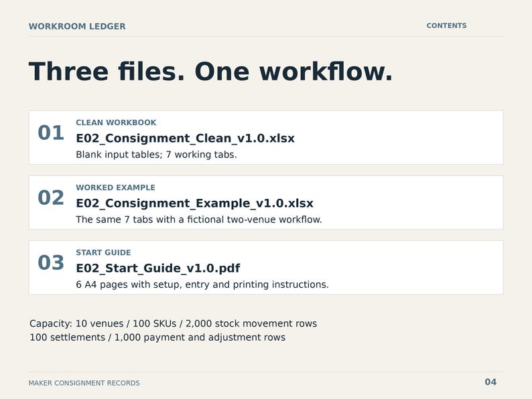
Task: Click the 100 settlements capacity line
Action: coord(157,337)
